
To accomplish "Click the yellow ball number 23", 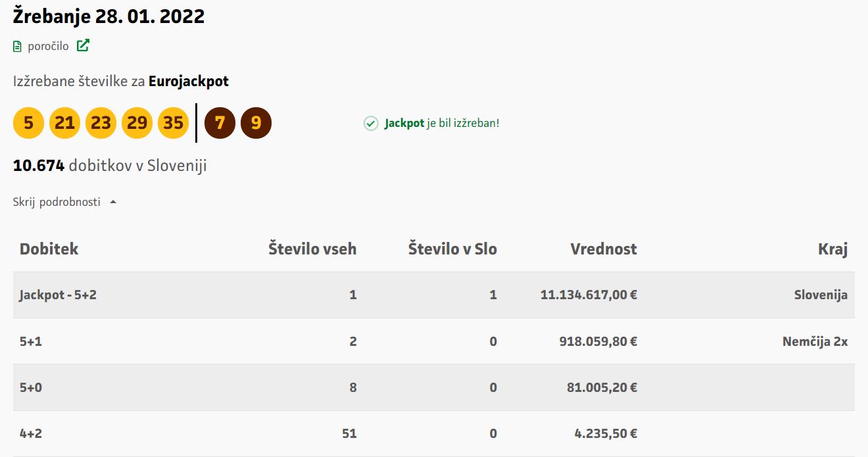I will [101, 123].
